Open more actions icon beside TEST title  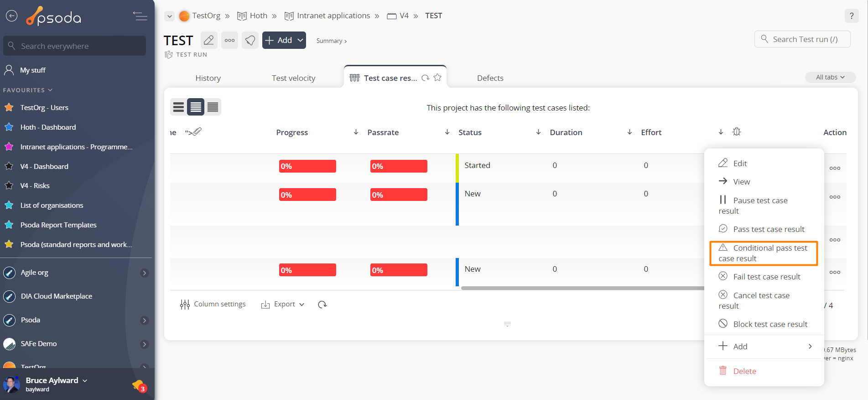click(229, 40)
